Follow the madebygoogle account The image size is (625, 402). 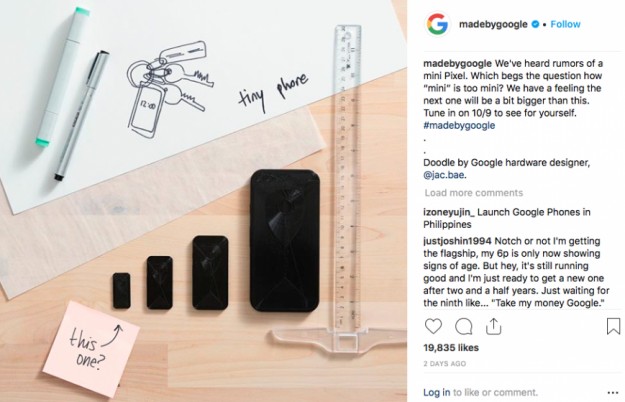coord(565,24)
